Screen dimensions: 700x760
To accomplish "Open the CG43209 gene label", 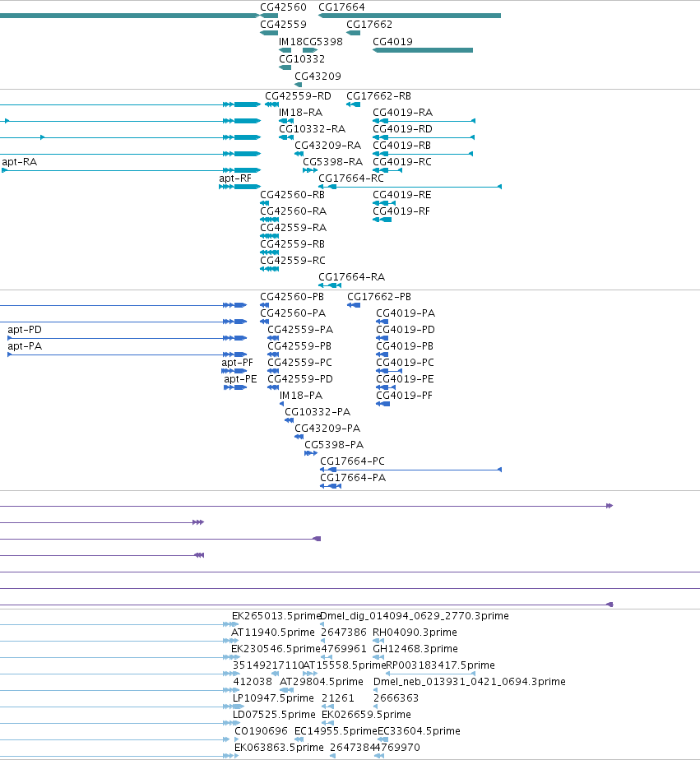I will pos(318,76).
